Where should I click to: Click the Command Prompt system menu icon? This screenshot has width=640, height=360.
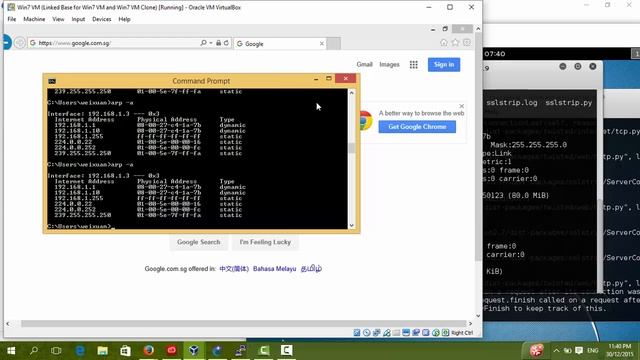coord(52,81)
